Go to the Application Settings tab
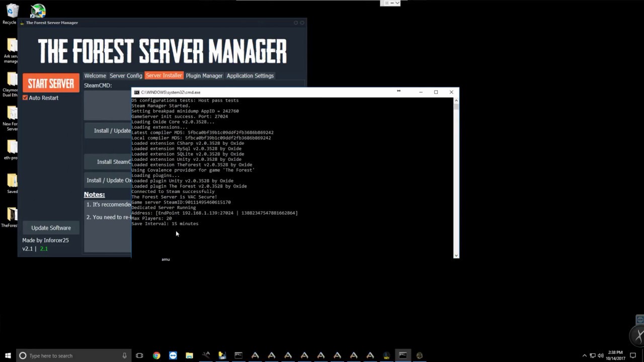Viewport: 644px width, 362px height. tap(250, 75)
